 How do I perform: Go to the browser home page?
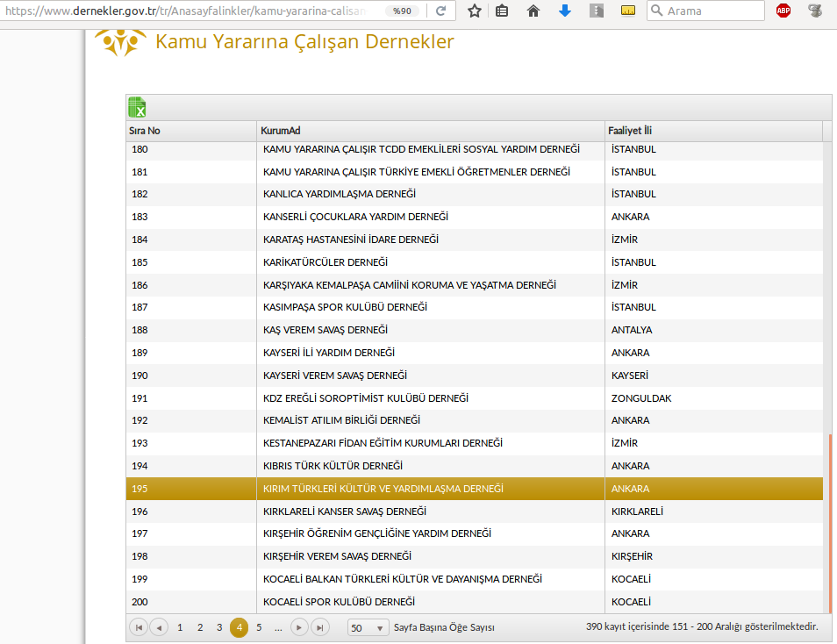533,11
